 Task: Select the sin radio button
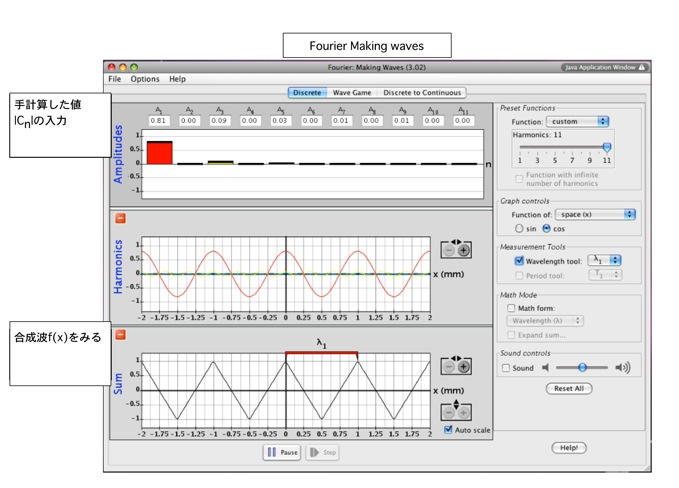click(x=519, y=228)
